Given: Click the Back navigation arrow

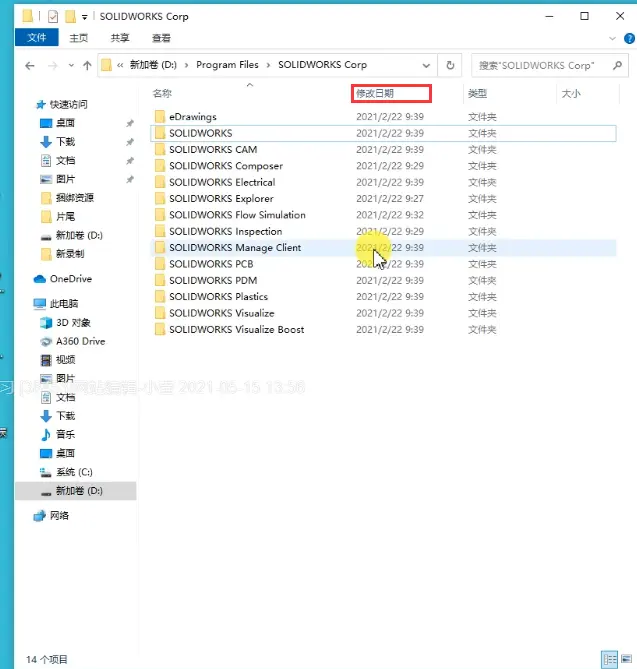Looking at the screenshot, I should point(29,66).
